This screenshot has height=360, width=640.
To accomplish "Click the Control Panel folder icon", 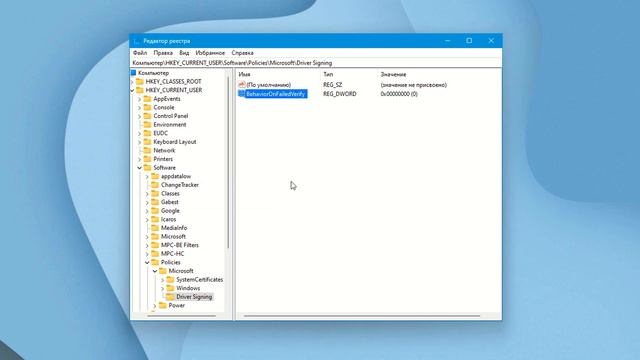I will click(x=147, y=116).
